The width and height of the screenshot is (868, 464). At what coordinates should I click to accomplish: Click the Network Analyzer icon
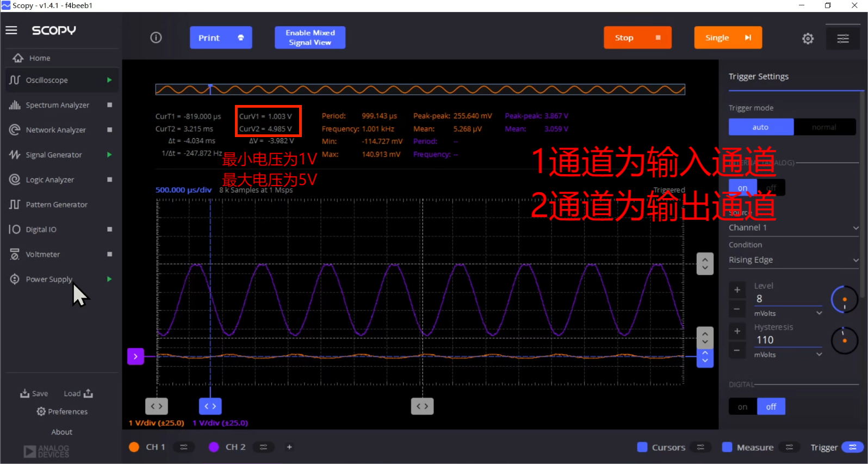point(15,130)
